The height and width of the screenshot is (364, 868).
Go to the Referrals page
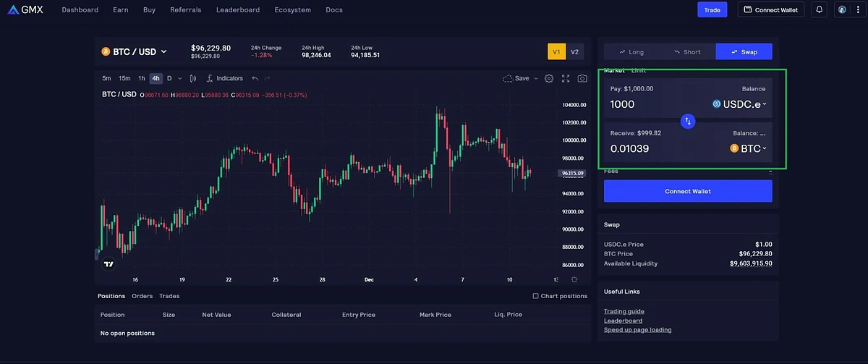pyautogui.click(x=186, y=10)
